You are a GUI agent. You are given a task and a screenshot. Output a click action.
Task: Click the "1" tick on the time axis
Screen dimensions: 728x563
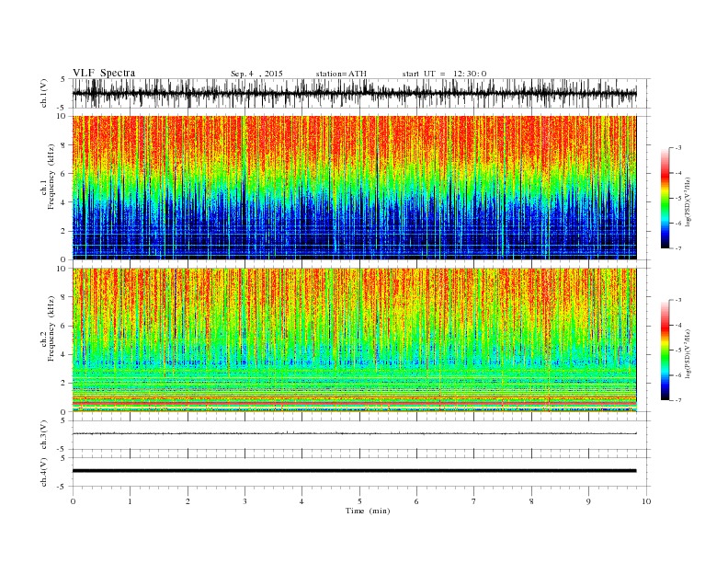[x=130, y=501]
